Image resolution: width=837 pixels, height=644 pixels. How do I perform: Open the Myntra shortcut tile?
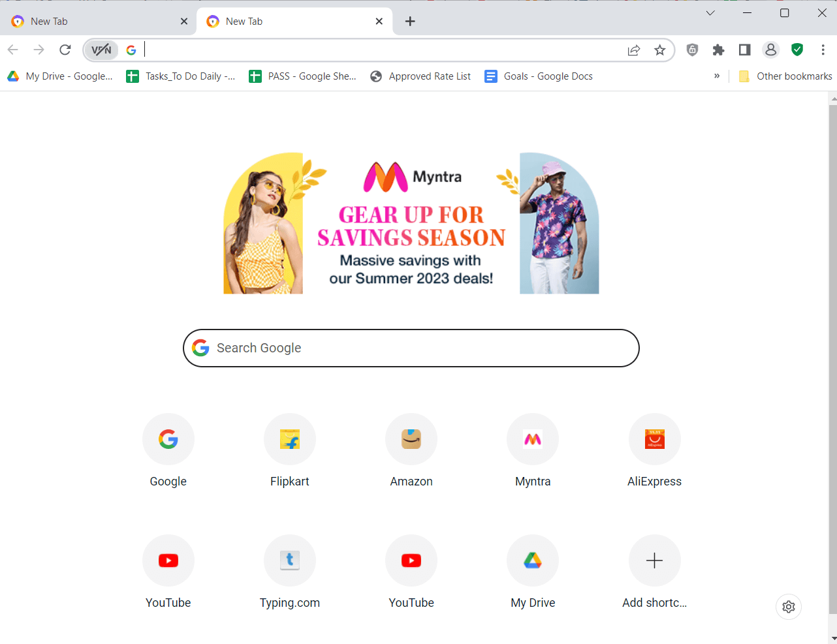tap(533, 451)
